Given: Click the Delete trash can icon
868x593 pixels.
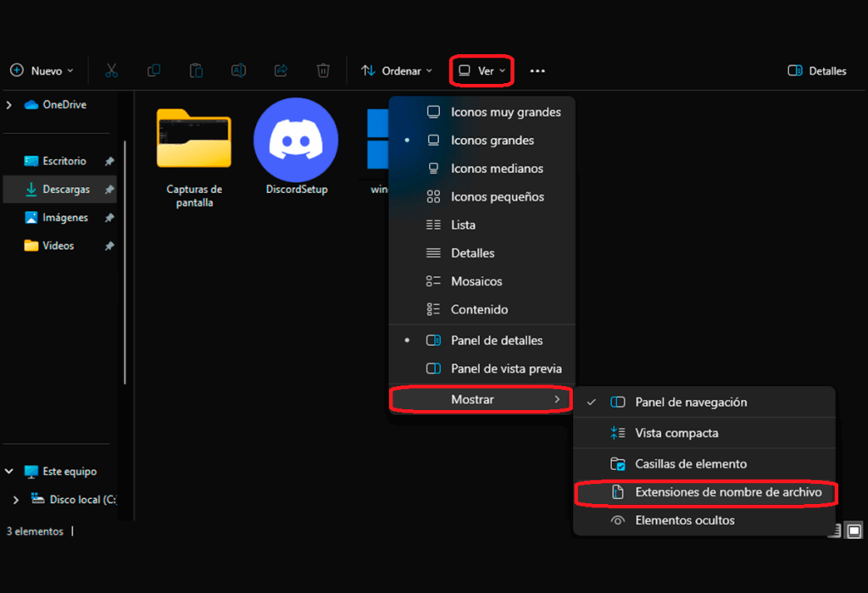Looking at the screenshot, I should coord(323,71).
